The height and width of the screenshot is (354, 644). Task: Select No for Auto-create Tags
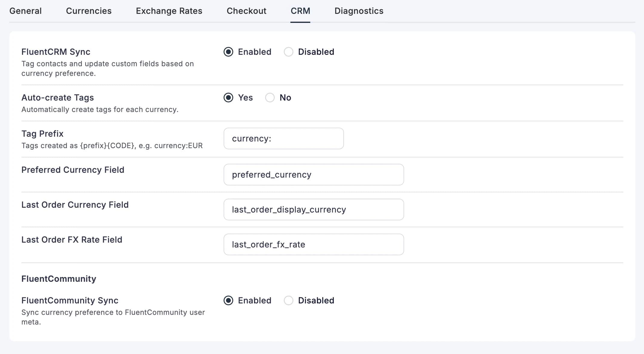pos(270,98)
